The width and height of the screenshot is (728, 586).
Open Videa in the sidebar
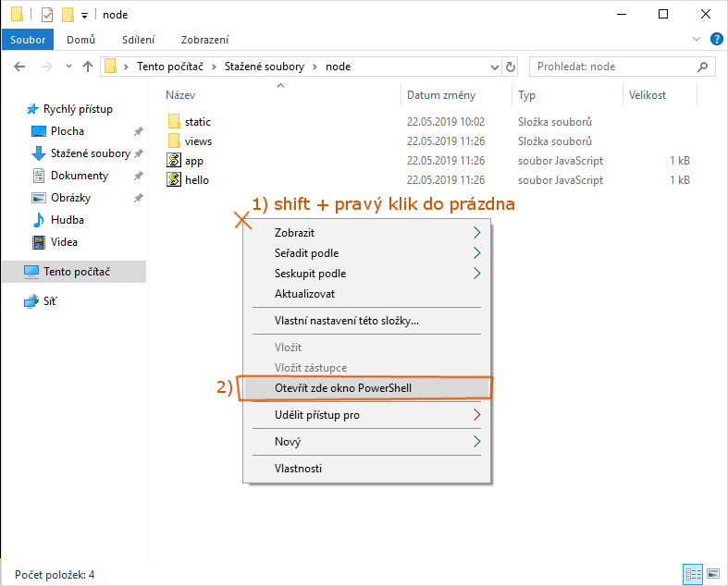click(64, 242)
